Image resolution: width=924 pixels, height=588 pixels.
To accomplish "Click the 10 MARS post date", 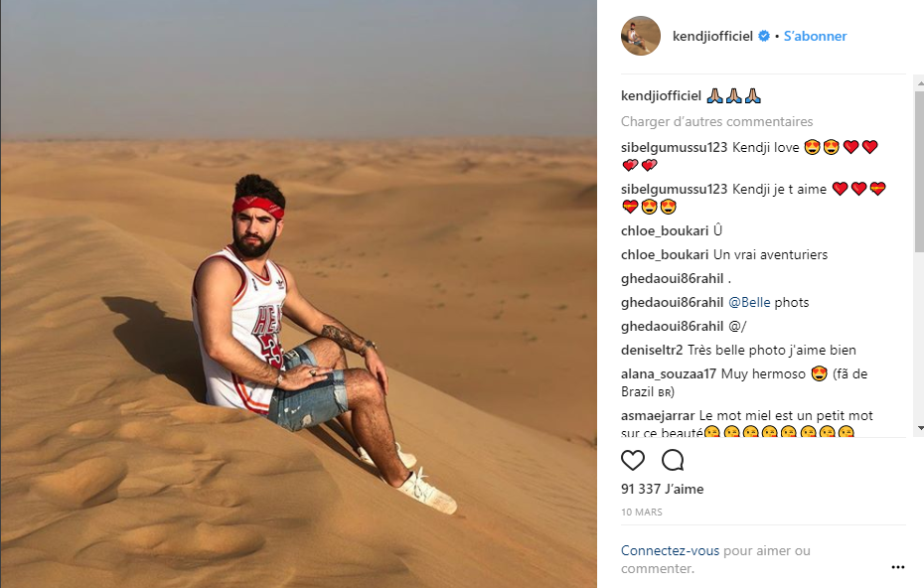I will [x=641, y=512].
